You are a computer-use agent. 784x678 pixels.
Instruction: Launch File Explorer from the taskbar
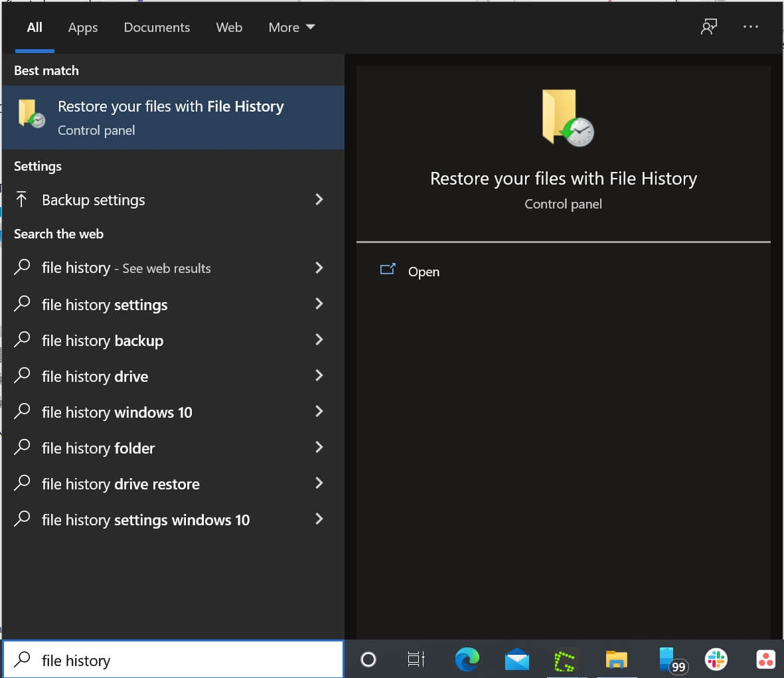click(x=616, y=659)
